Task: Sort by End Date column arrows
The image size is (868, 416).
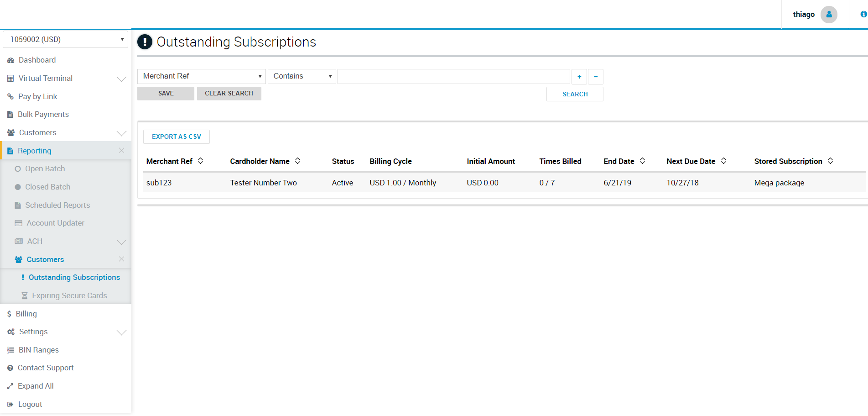Action: [642, 161]
